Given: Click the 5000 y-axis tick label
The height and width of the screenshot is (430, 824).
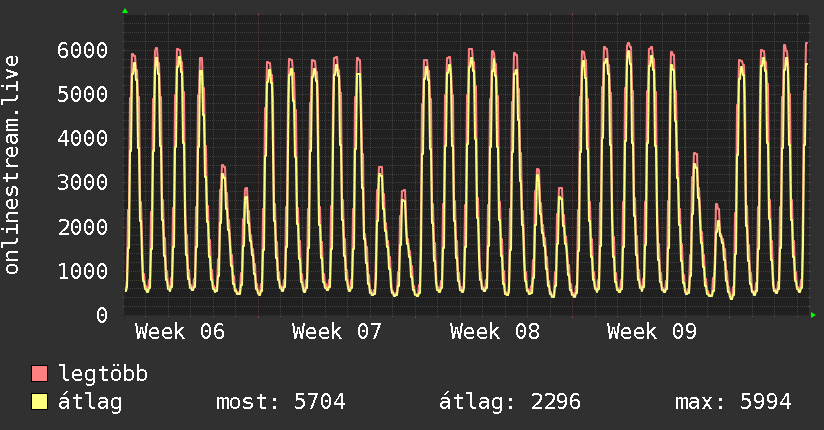Looking at the screenshot, I should pos(83,94).
